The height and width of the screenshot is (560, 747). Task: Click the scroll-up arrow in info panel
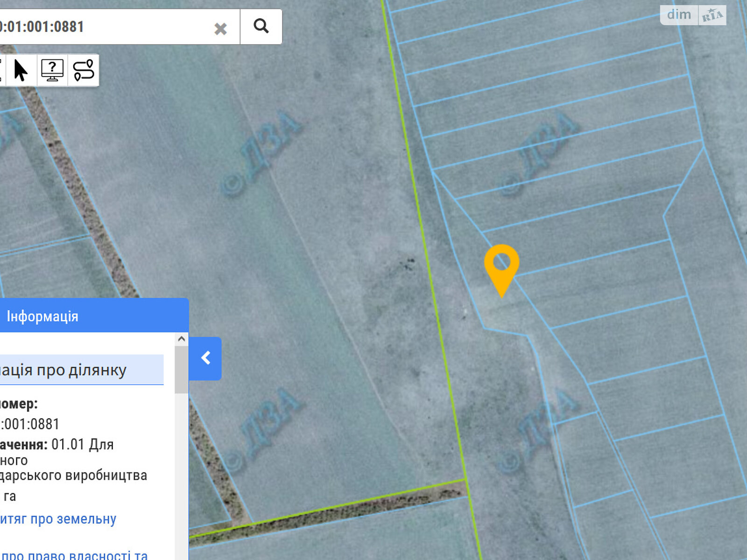point(182,339)
